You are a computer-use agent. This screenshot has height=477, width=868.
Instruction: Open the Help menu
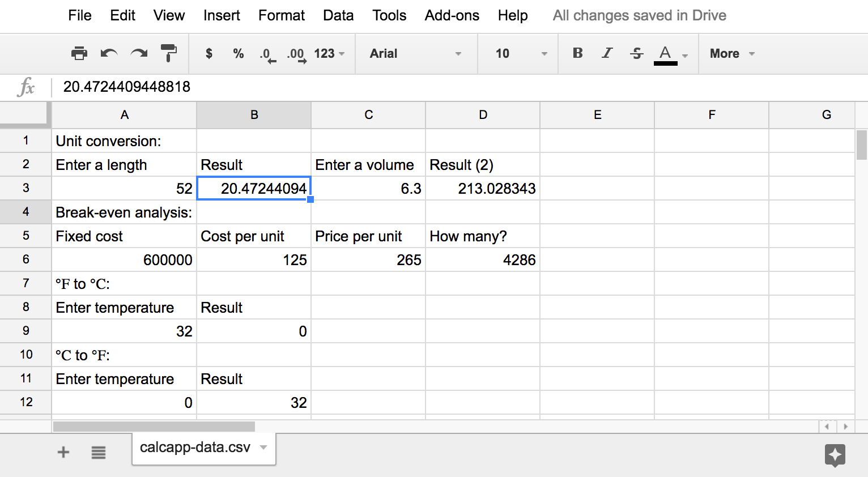[x=513, y=15]
